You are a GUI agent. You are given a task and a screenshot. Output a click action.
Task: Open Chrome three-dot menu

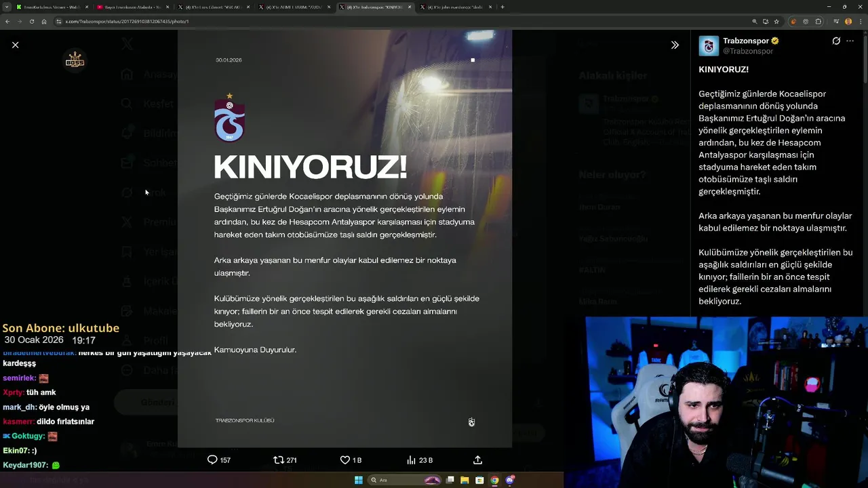click(861, 22)
